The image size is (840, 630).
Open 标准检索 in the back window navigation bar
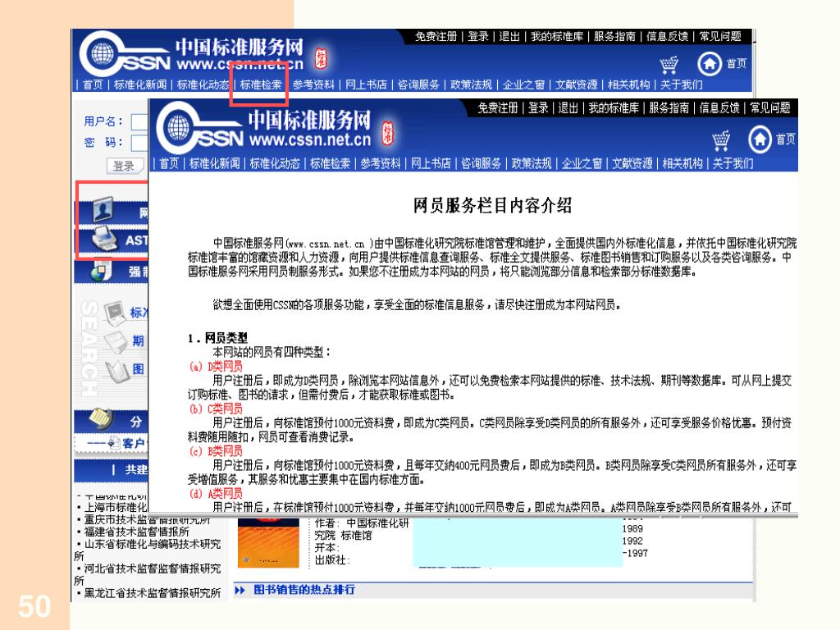260,84
